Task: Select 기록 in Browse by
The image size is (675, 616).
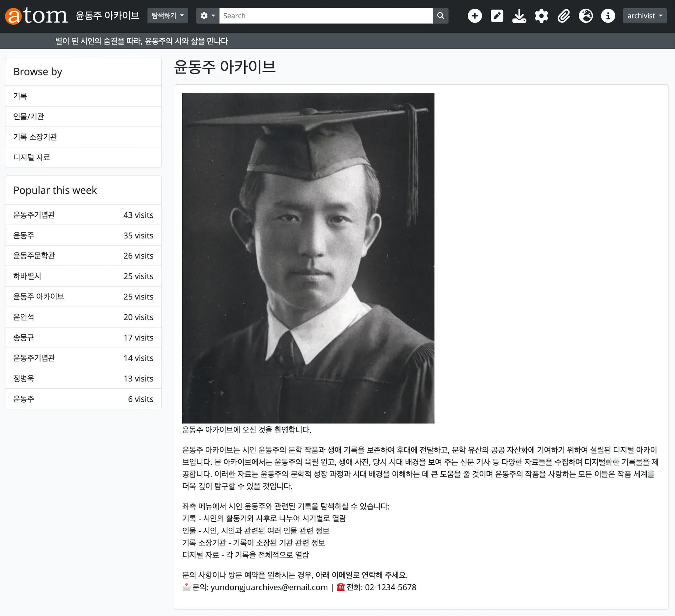Action: coord(20,96)
